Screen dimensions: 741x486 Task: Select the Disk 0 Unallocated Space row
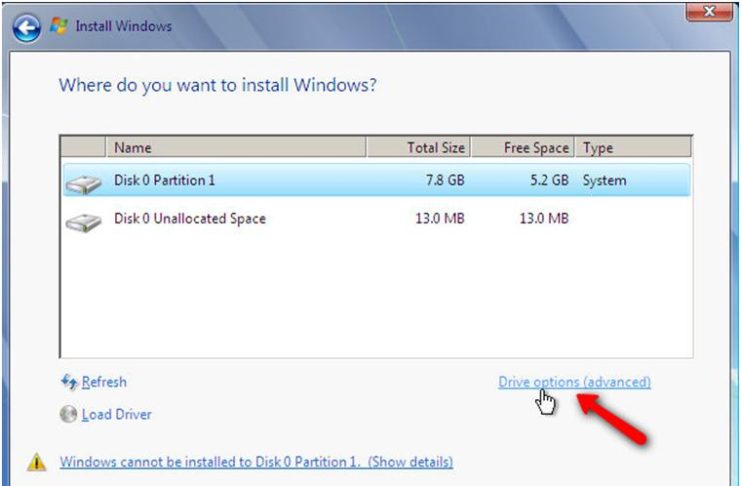pos(377,218)
